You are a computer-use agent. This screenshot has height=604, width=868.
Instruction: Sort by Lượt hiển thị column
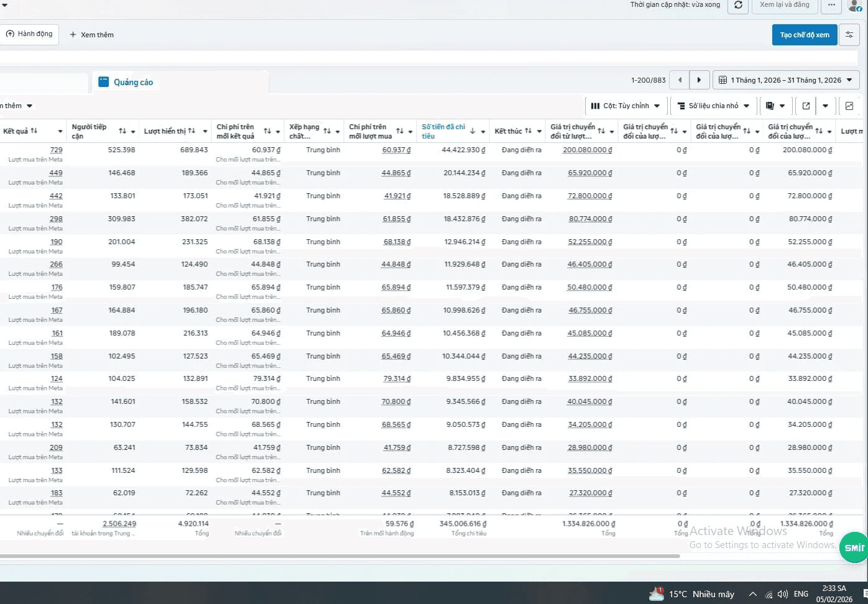click(x=192, y=131)
